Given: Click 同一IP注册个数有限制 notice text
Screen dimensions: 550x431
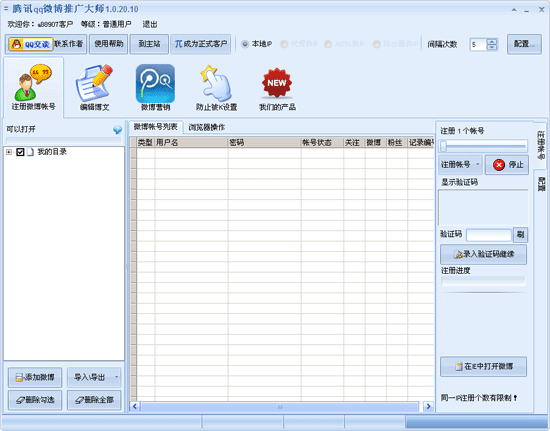Looking at the screenshot, I should 479,398.
